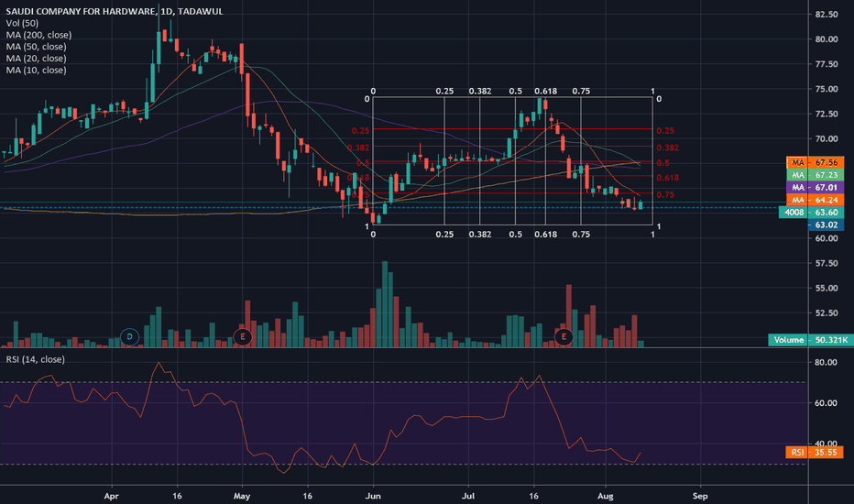Click the 57.50 price axis label

(x=827, y=263)
